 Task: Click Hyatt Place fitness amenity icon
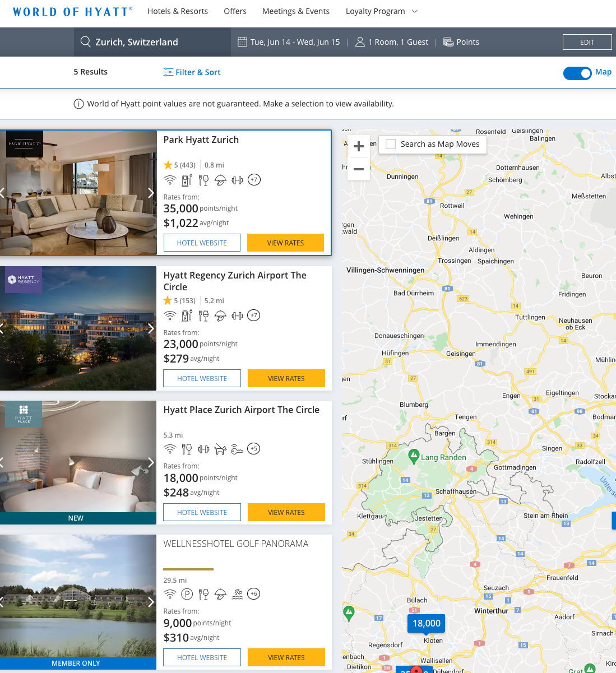[x=203, y=449]
